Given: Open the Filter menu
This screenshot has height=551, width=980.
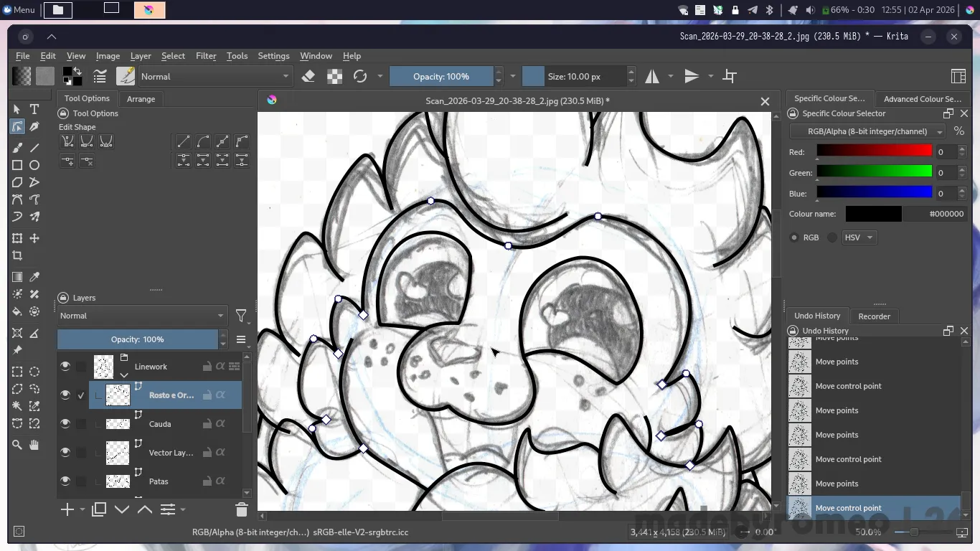Looking at the screenshot, I should 206,56.
